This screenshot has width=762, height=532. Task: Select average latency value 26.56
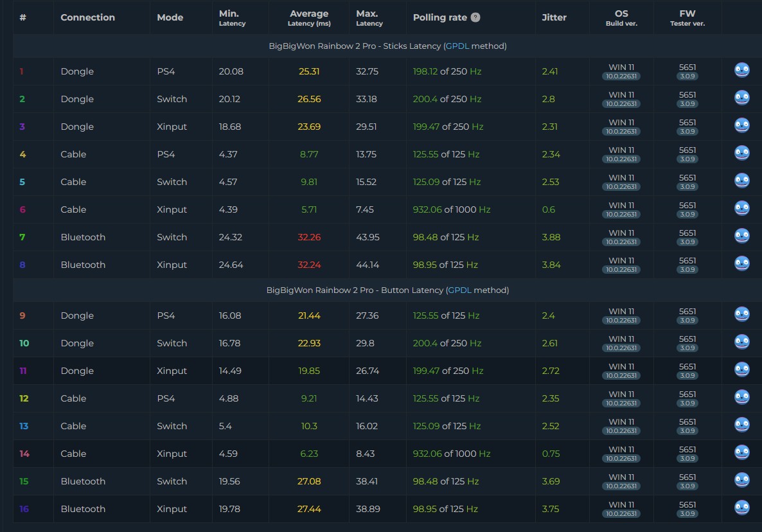pyautogui.click(x=309, y=99)
